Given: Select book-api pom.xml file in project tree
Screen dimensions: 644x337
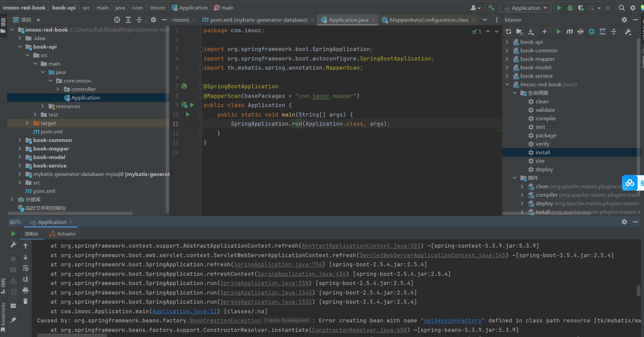Looking at the screenshot, I should 48,131.
